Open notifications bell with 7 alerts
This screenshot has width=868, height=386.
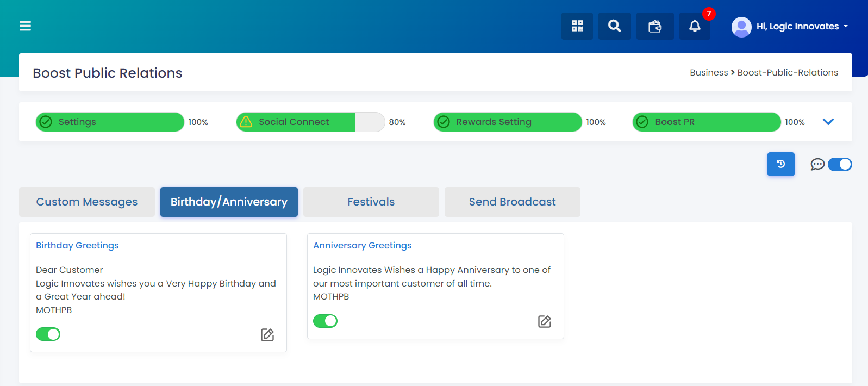coord(695,26)
